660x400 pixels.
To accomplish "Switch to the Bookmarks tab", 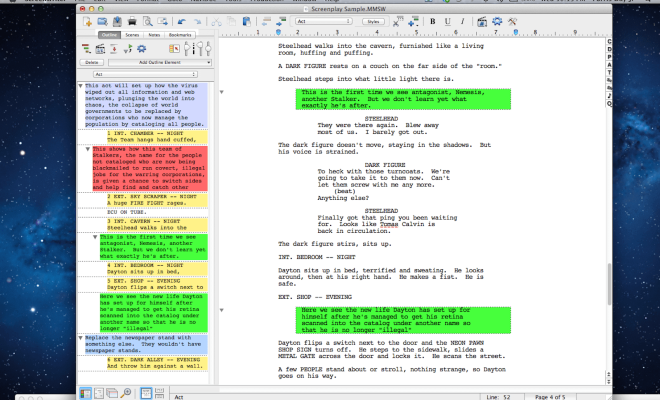I will (180, 35).
